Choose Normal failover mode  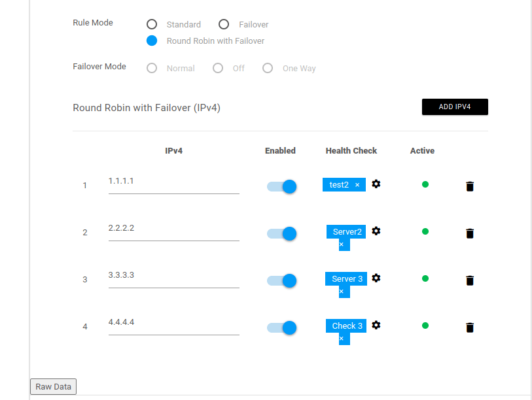coord(152,68)
